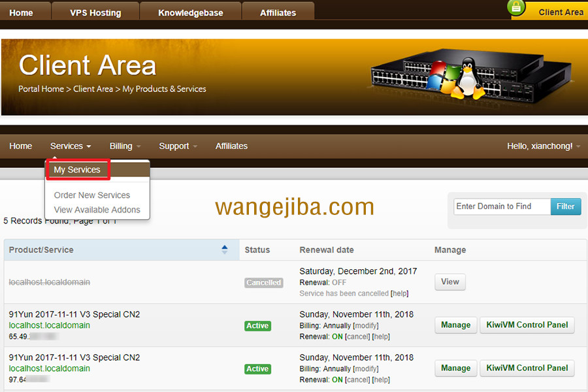Open KiwiVM Control Panel for 97.64 service
This screenshot has height=392, width=588.
527,368
